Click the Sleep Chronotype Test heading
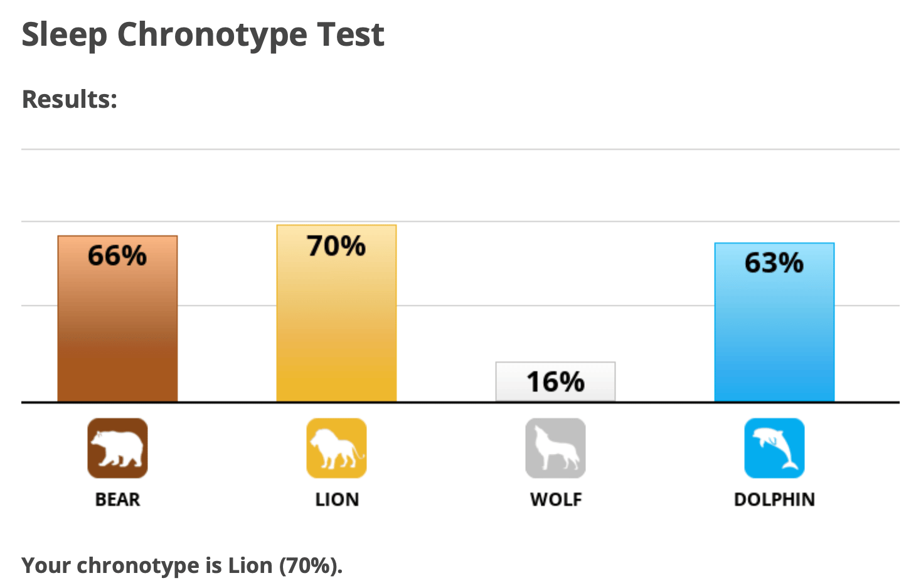This screenshot has height=588, width=916. (203, 35)
